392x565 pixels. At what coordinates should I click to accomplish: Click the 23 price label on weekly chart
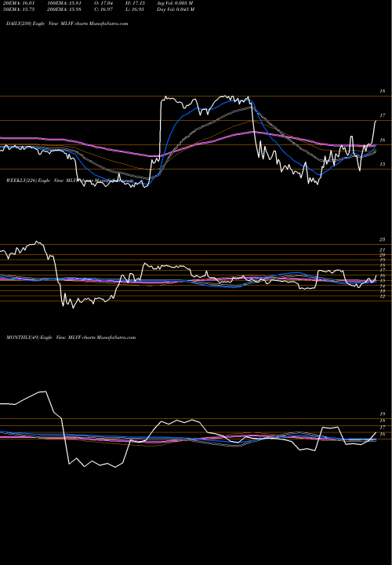pyautogui.click(x=383, y=239)
